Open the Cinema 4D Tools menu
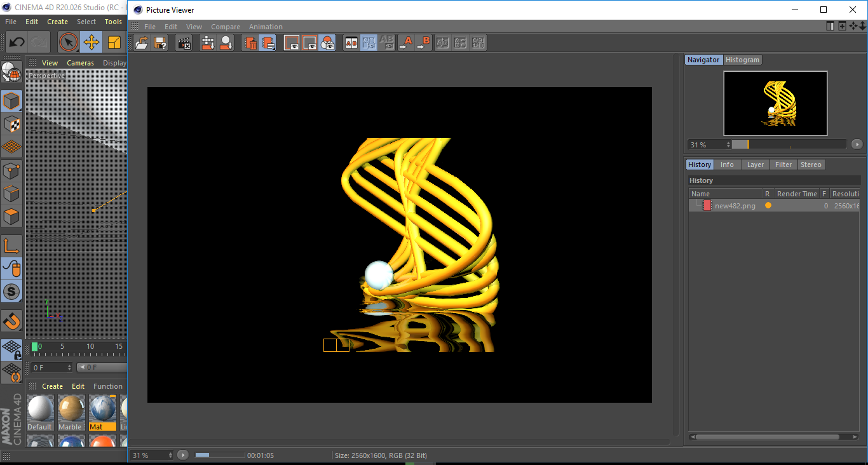Image resolution: width=868 pixels, height=465 pixels. [x=113, y=22]
